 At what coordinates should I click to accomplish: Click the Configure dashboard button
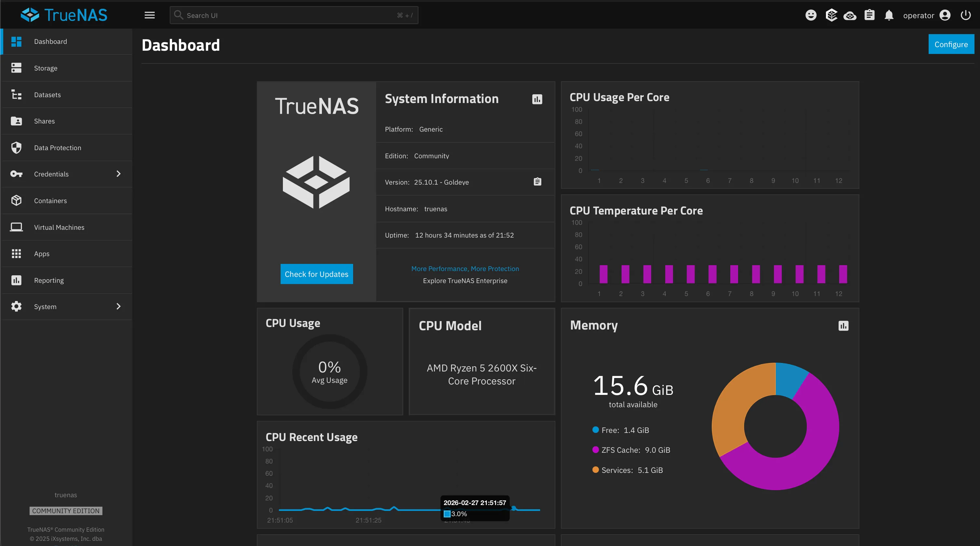coord(951,44)
